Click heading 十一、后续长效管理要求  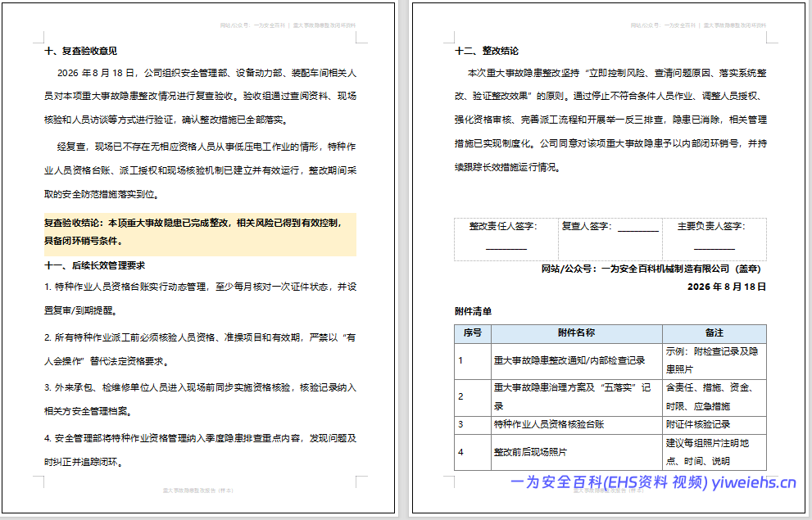pyautogui.click(x=95, y=265)
